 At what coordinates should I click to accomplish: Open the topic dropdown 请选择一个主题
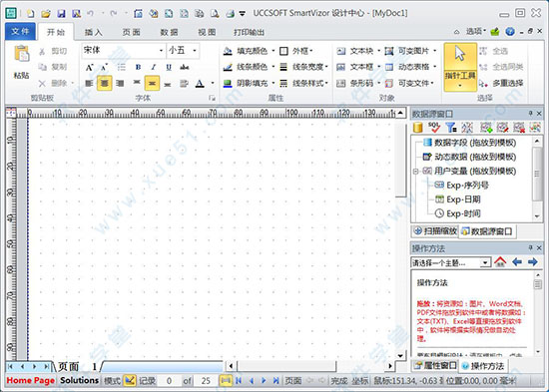pyautogui.click(x=451, y=262)
